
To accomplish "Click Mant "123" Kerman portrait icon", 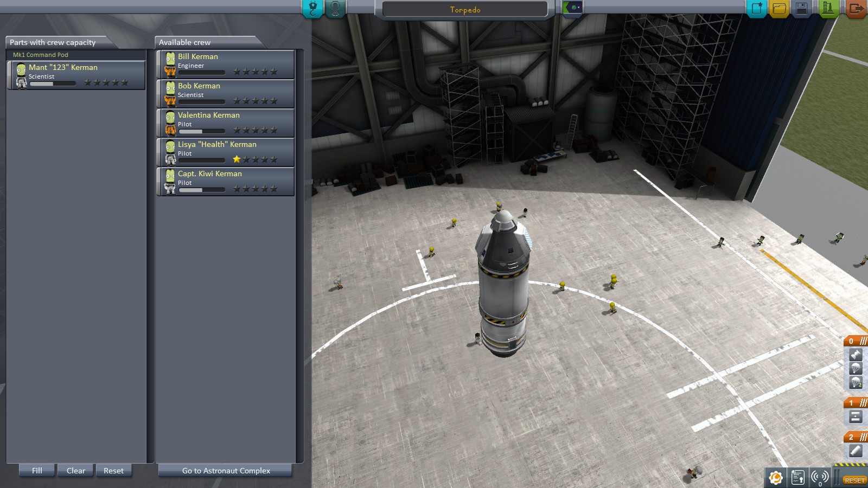I will point(21,75).
